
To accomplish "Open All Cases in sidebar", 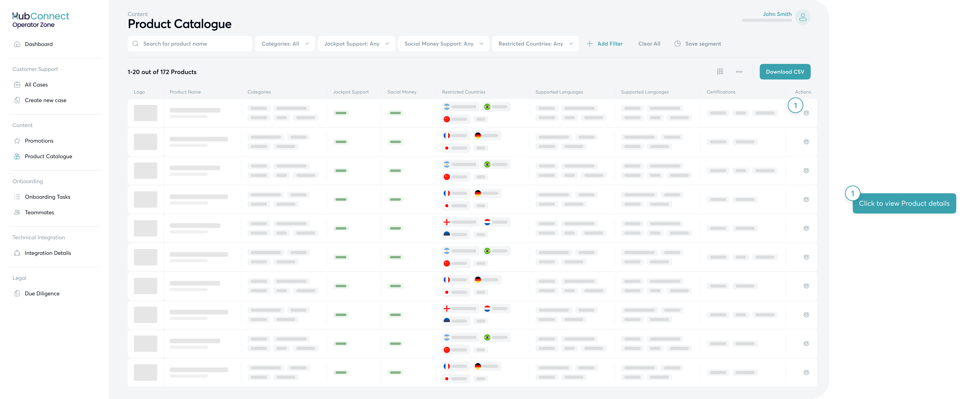I will click(36, 85).
